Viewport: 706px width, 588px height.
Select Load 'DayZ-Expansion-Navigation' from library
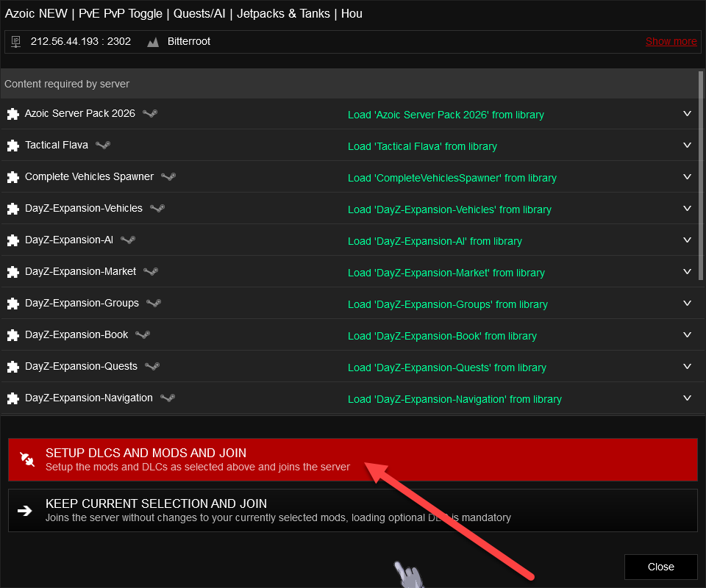[454, 399]
